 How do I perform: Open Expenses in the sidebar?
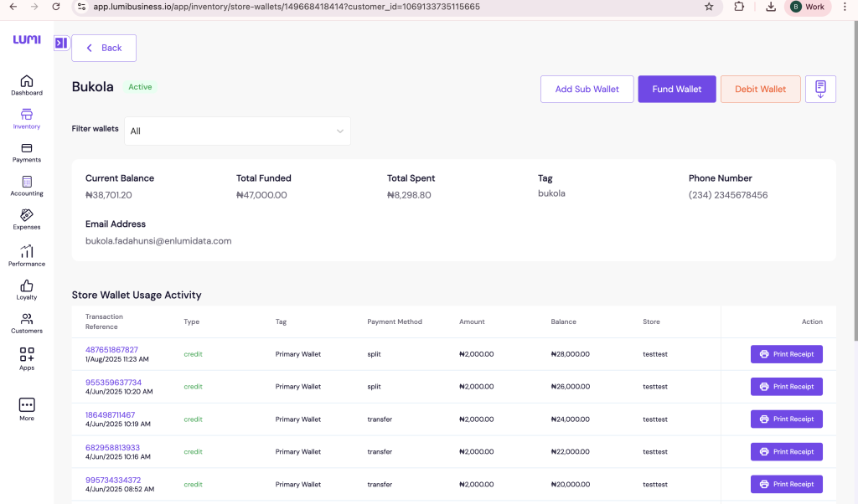[27, 216]
